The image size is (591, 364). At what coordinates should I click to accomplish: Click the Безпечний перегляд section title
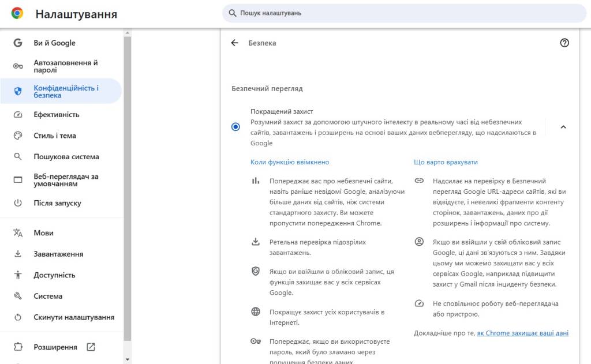pos(267,89)
